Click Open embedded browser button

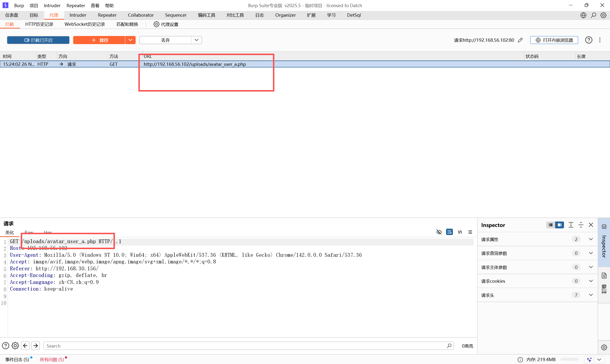coord(554,40)
